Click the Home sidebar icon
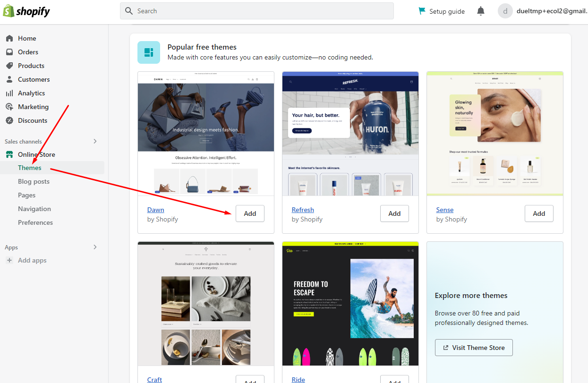Screen dimensions: 588x383 point(9,38)
